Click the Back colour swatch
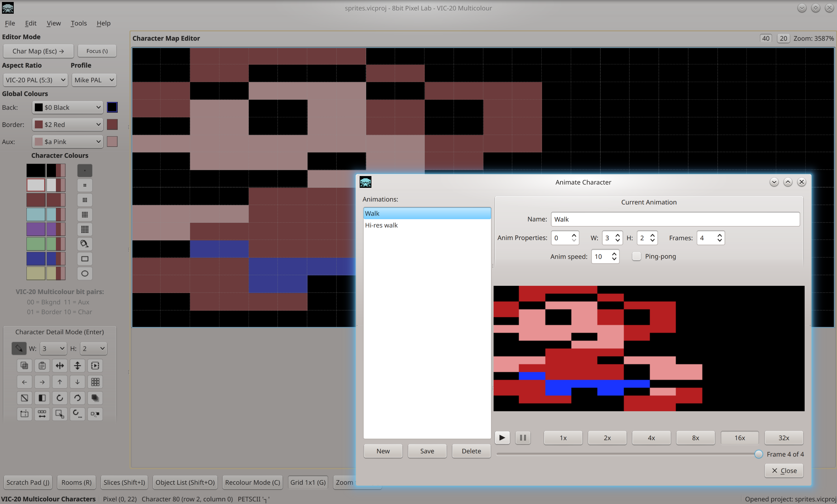 [112, 107]
